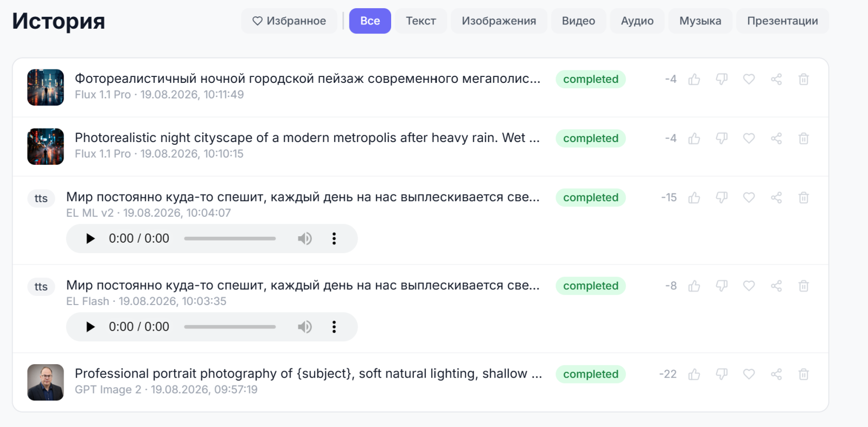Click the EL Flash audio progress slider

230,327
